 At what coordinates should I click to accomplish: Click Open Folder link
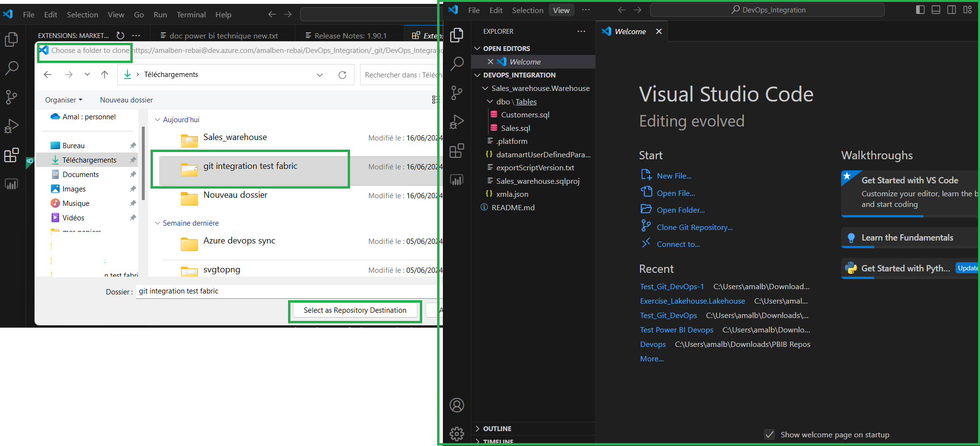(x=680, y=210)
